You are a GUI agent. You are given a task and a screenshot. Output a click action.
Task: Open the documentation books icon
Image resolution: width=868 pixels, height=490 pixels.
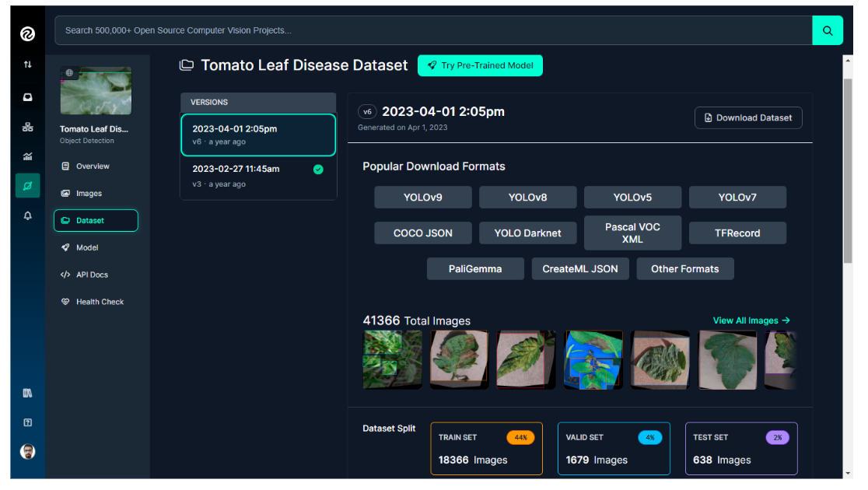click(27, 394)
